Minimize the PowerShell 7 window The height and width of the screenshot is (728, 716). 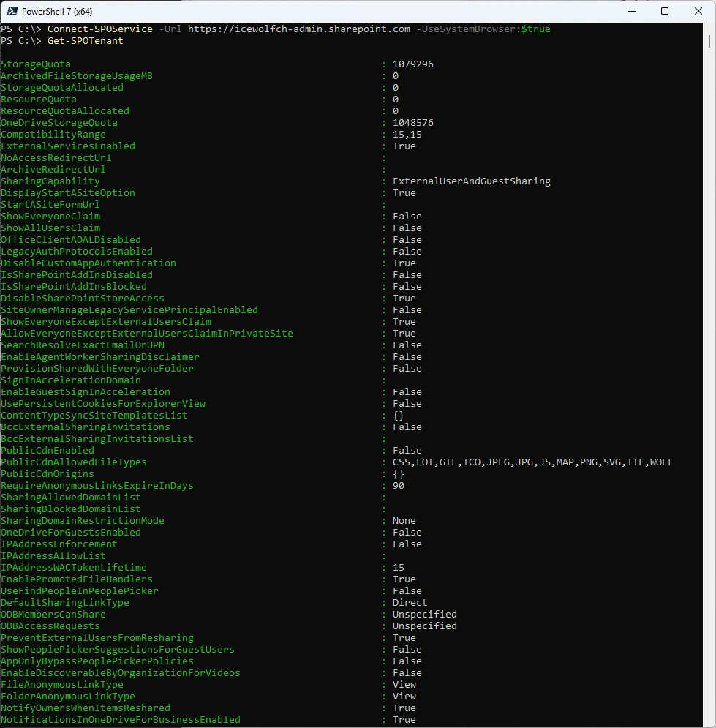[632, 11]
